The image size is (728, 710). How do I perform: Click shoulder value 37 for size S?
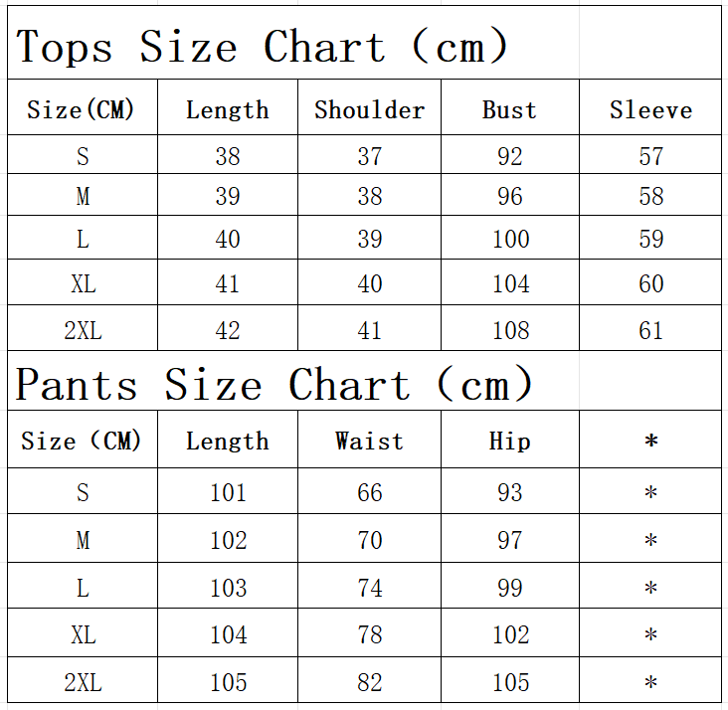tap(369, 156)
